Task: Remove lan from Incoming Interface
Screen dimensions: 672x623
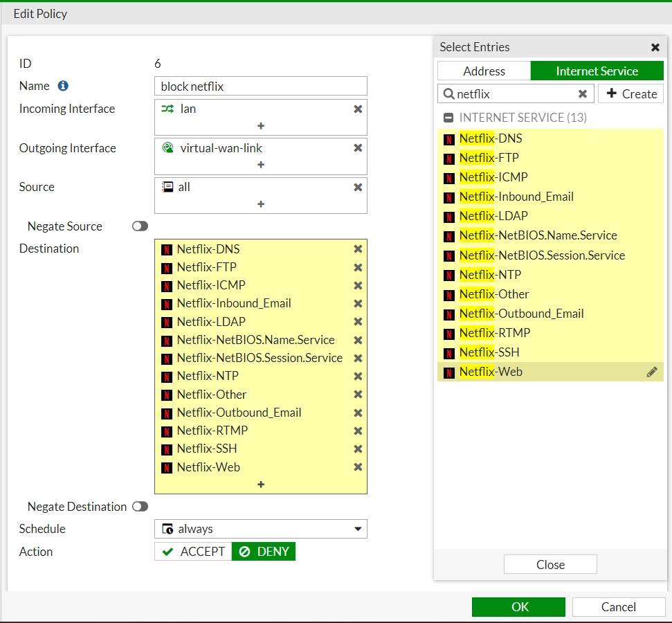Action: point(358,109)
